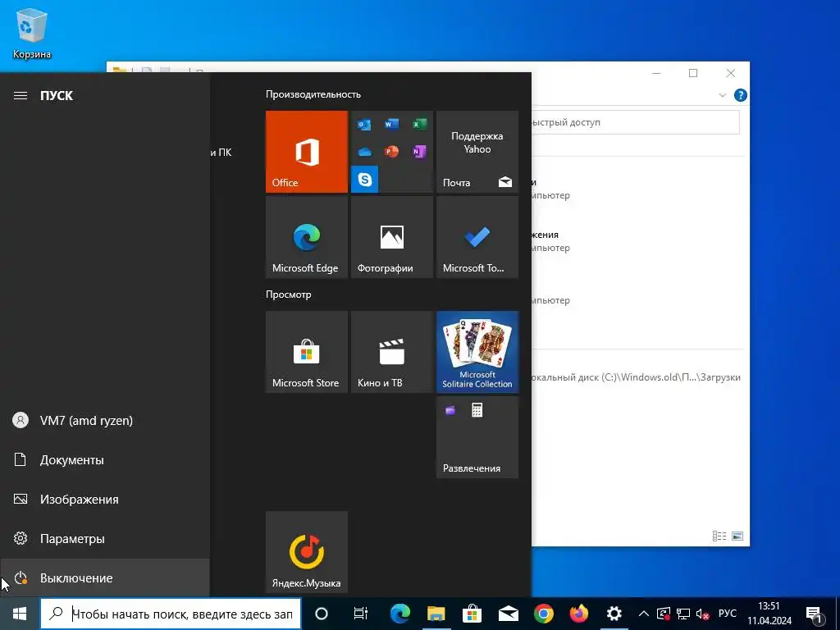Viewport: 840px width, 630px height.
Task: Open Microsoft Store from the taskbar
Action: pos(472,614)
